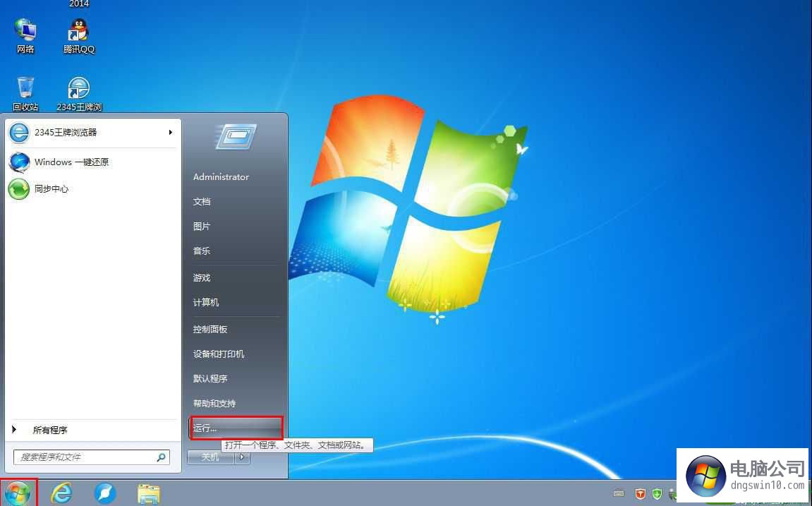Expand the 2345王牌浏览器 jump list arrow
This screenshot has height=506, width=812.
click(170, 133)
